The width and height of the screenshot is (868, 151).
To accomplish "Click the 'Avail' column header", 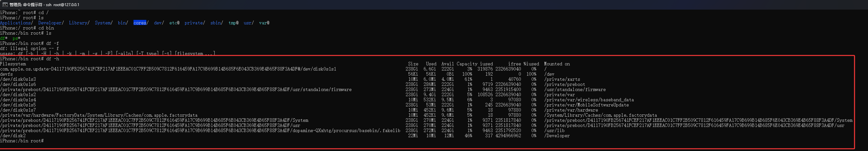I will pyautogui.click(x=448, y=64).
